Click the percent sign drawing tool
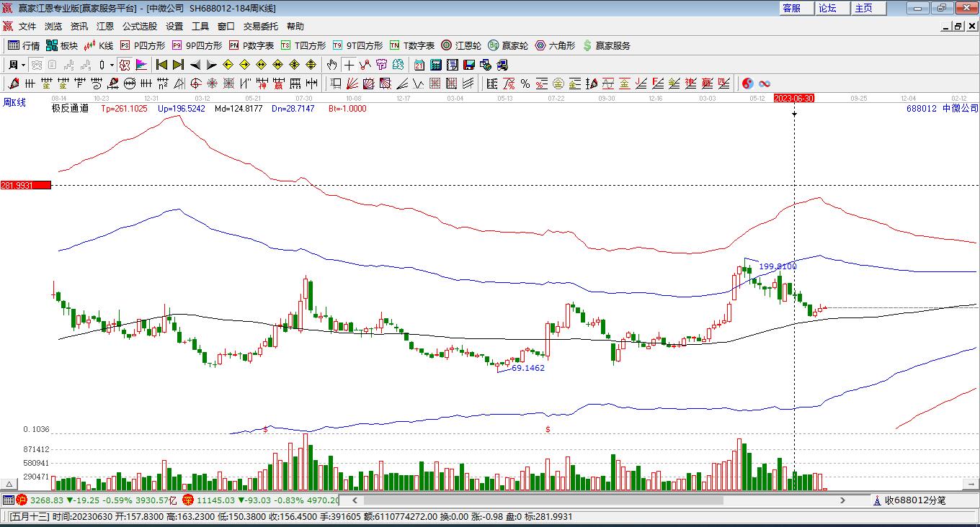 tap(525, 84)
